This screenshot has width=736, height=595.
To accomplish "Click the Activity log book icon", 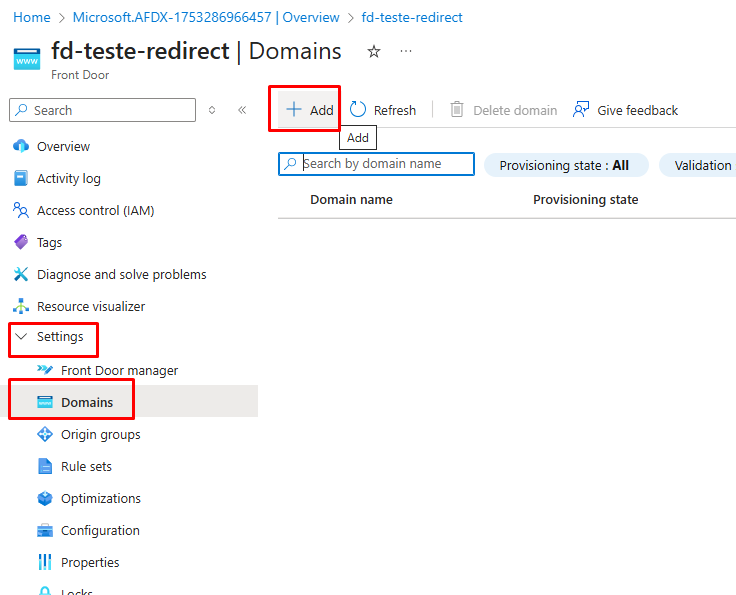I will (21, 178).
